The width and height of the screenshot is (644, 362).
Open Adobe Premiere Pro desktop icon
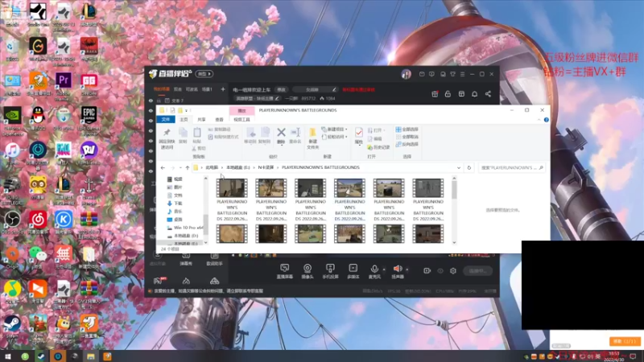point(64,80)
